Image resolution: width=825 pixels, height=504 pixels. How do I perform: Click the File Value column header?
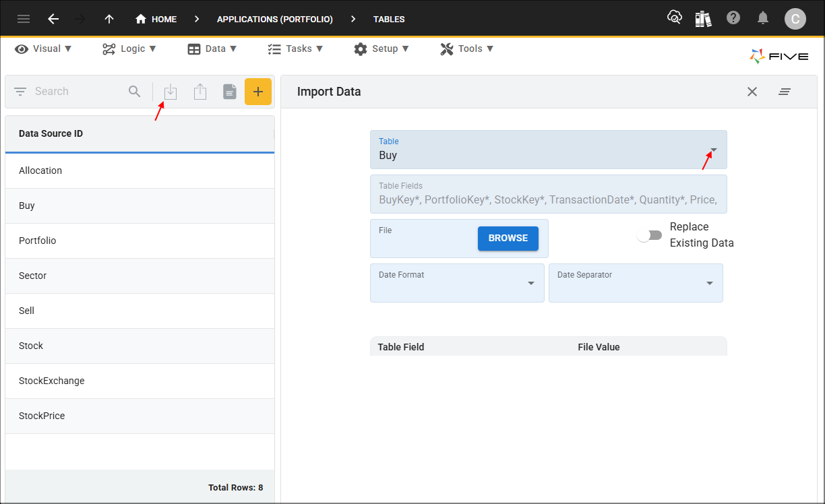[599, 347]
